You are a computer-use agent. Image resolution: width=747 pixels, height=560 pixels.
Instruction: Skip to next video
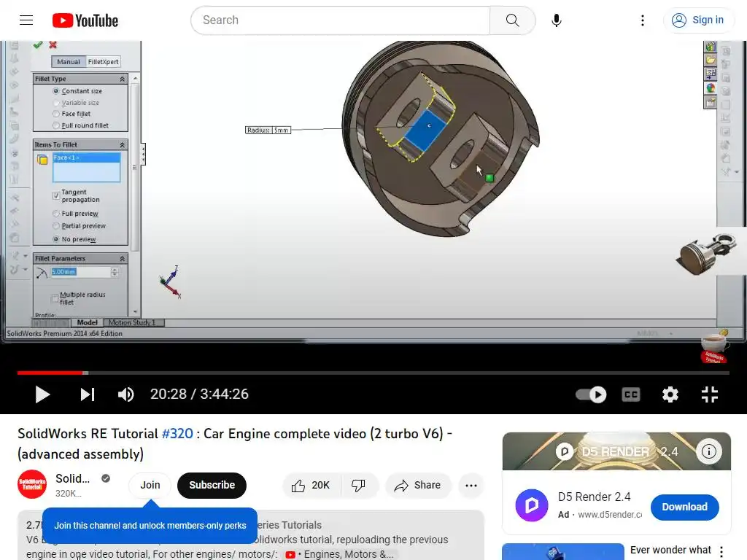(x=88, y=394)
